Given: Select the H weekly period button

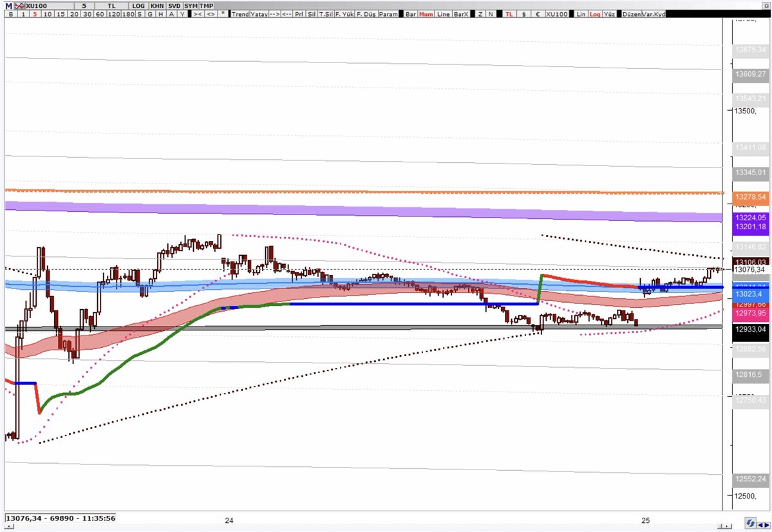Looking at the screenshot, I should coord(161,14).
